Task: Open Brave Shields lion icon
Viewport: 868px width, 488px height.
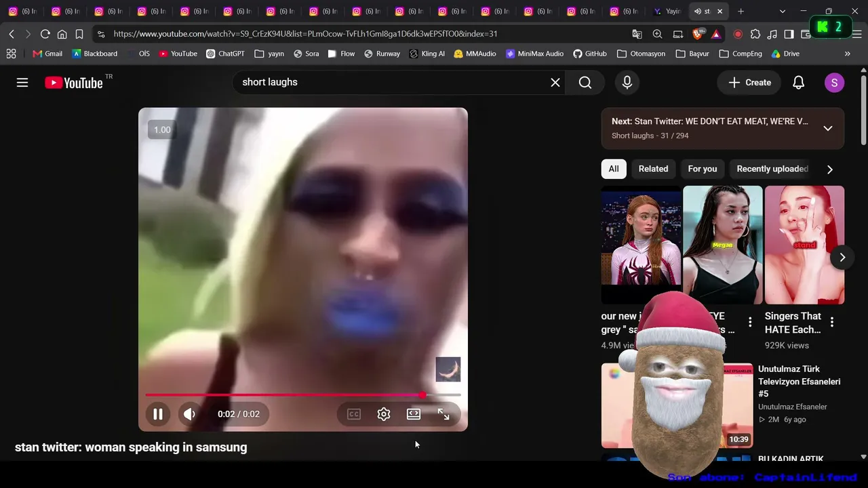Action: [x=698, y=34]
